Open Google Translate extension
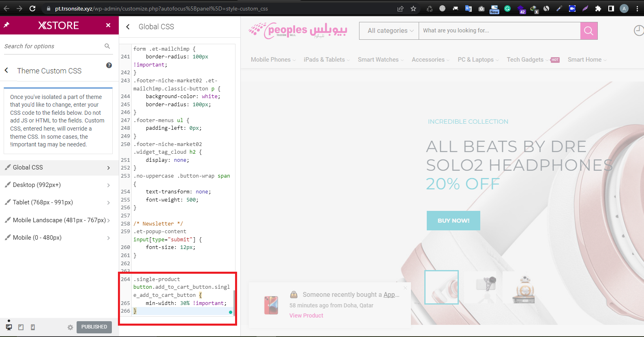 pos(469,9)
